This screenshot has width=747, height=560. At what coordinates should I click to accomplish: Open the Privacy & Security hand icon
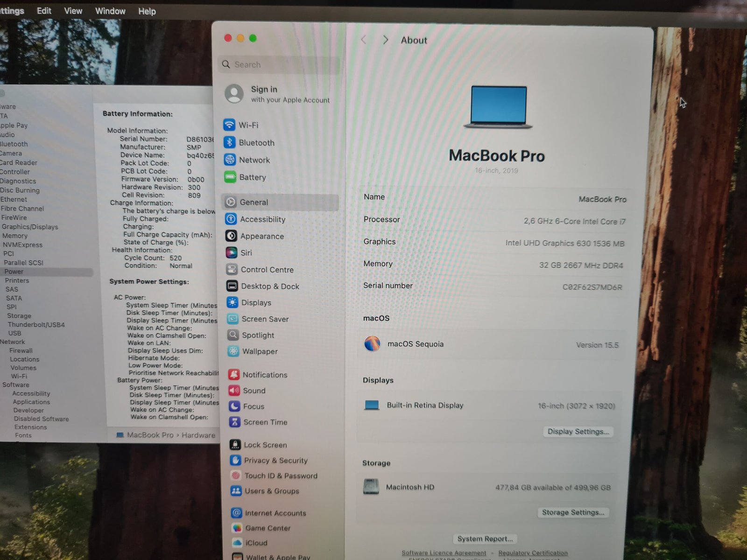[x=236, y=460]
